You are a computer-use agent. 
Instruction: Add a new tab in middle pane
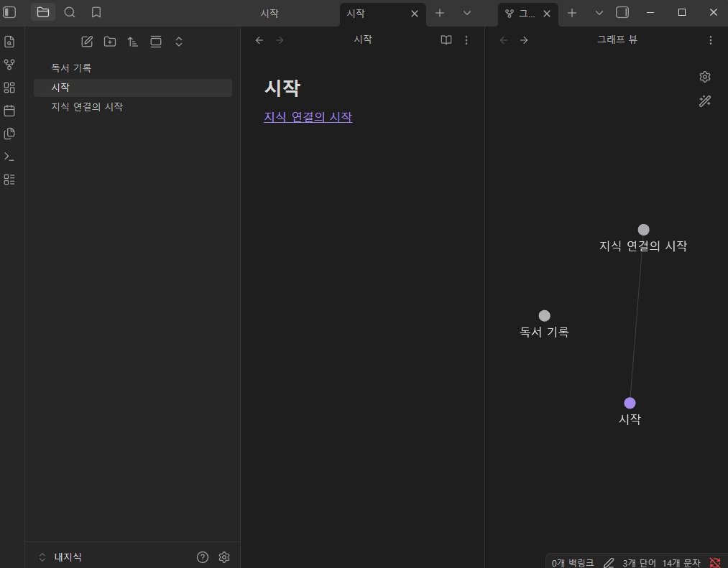(x=440, y=13)
